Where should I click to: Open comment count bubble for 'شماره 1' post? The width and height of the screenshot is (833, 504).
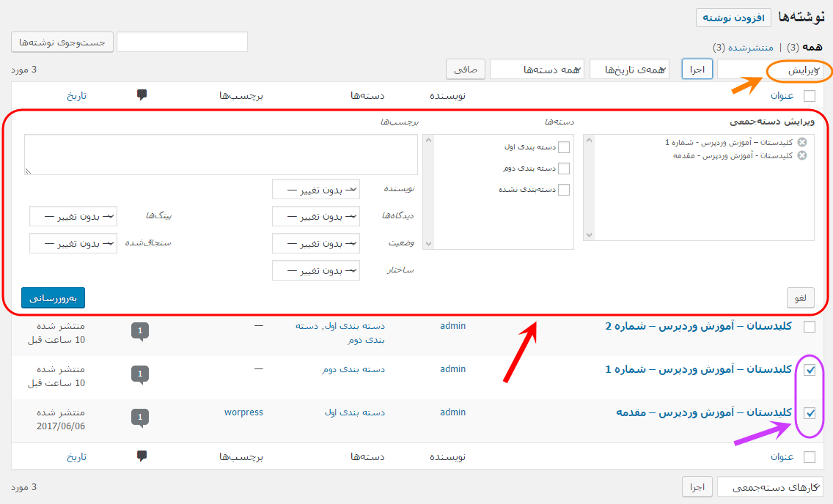[140, 374]
